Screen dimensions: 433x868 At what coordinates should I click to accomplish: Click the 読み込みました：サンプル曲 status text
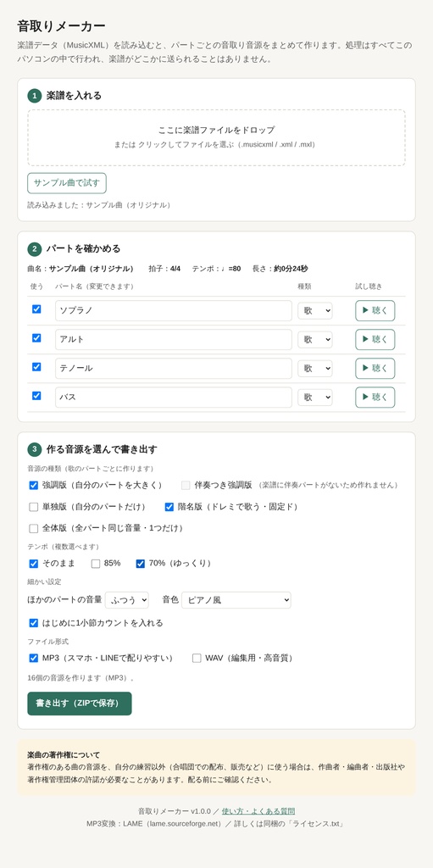[x=98, y=205]
